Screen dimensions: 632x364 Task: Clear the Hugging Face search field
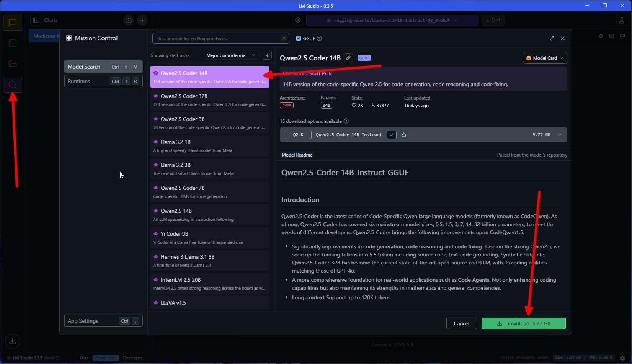284,38
